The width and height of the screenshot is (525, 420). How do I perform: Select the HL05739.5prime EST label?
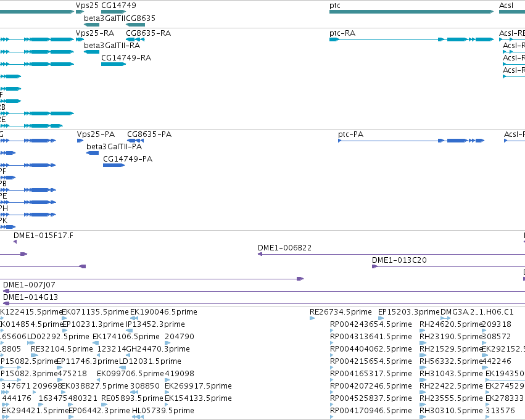click(x=163, y=411)
